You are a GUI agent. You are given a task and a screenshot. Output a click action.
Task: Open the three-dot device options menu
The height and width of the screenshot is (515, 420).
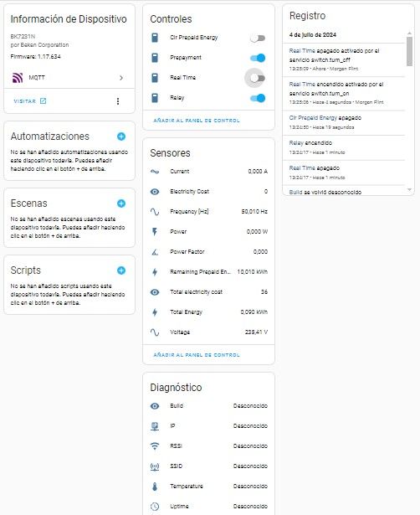(118, 101)
